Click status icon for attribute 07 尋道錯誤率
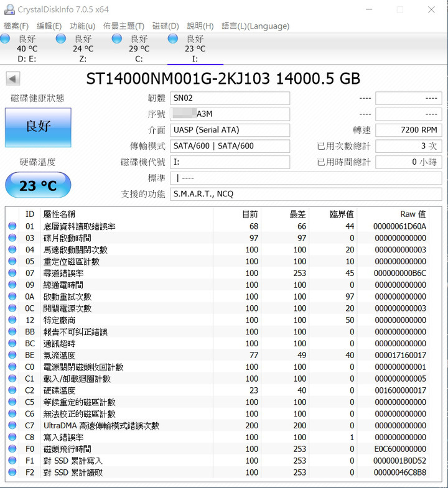Viewport: 448px width, 488px height. point(12,273)
